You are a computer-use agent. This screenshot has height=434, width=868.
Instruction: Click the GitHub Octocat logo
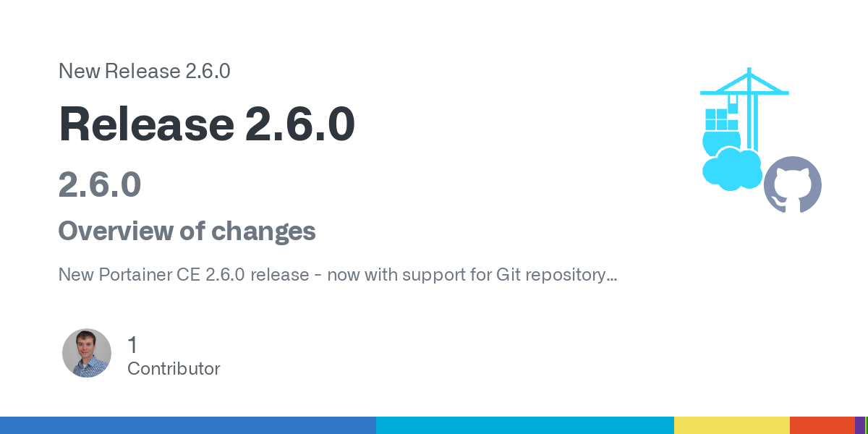pos(793,185)
